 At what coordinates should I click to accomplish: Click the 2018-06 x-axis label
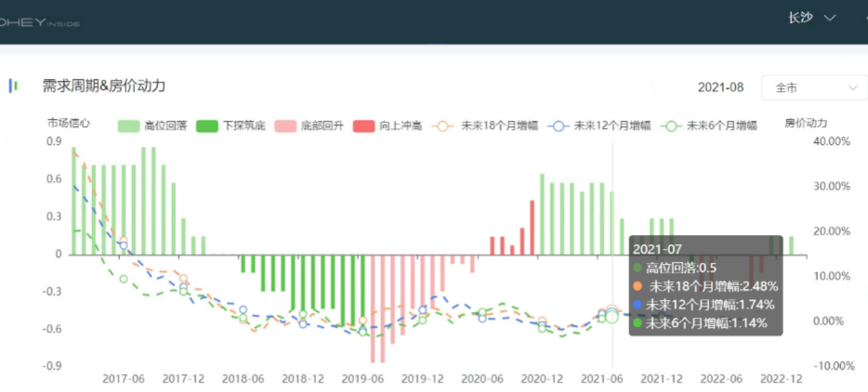243,379
